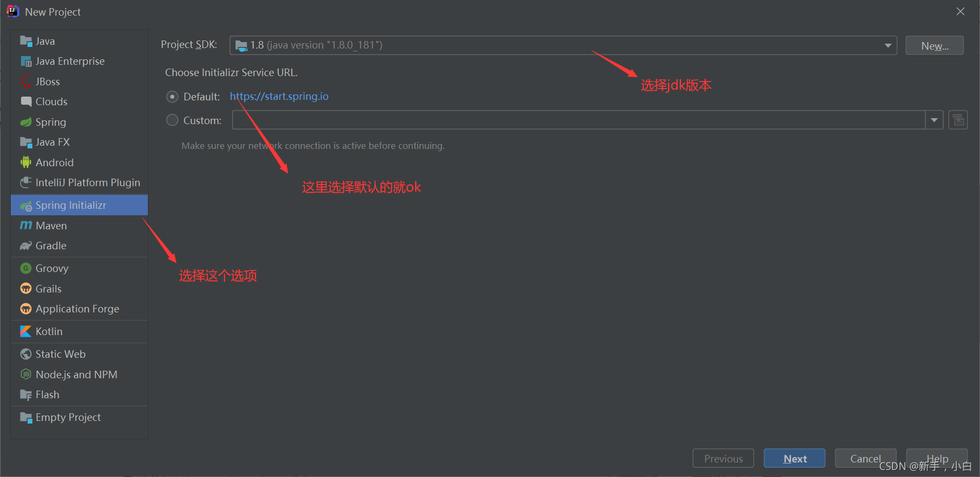Click the Java folder icon in project list
The width and height of the screenshot is (980, 477).
[26, 41]
